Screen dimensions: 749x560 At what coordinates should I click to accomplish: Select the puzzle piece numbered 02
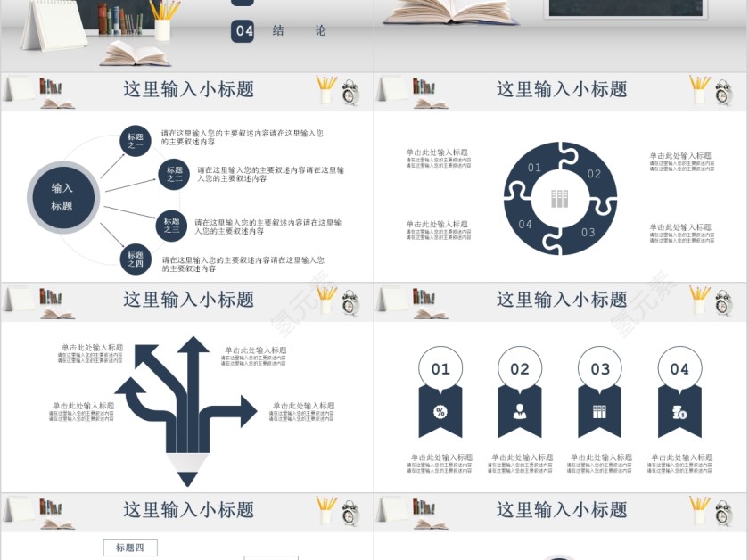coord(594,174)
